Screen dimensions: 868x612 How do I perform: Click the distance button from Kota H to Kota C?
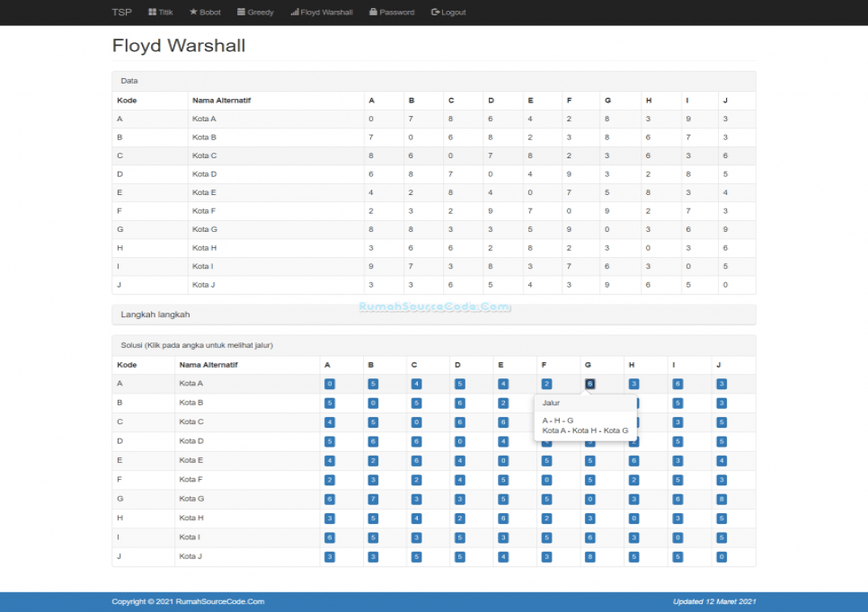pyautogui.click(x=416, y=518)
